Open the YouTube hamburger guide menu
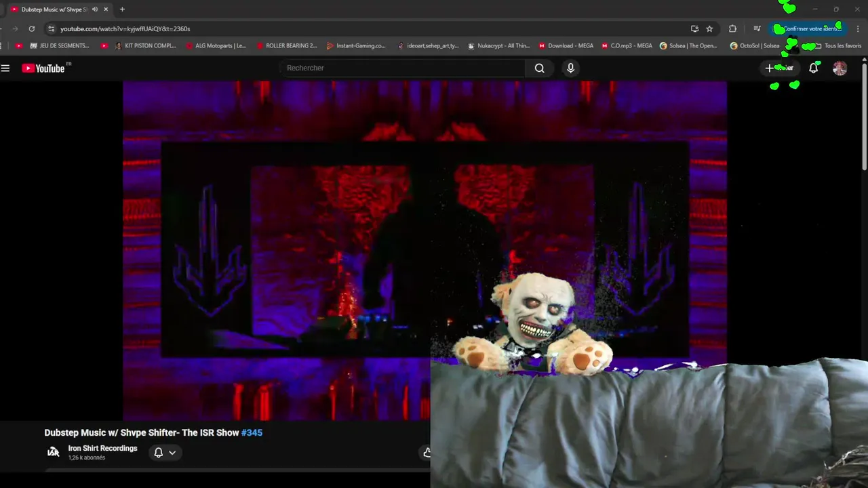This screenshot has height=488, width=868. pyautogui.click(x=5, y=68)
